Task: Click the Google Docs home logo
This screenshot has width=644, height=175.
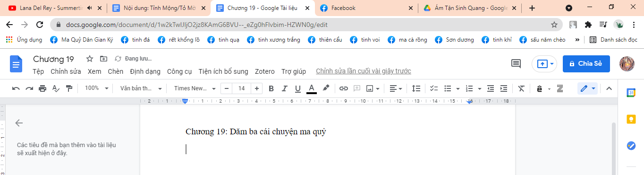Action: pos(17,64)
